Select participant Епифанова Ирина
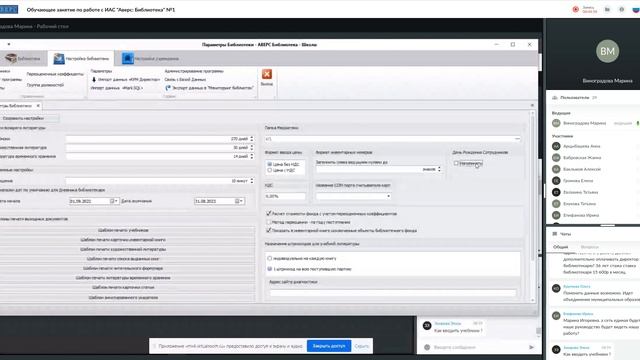The height and width of the screenshot is (360, 640). (x=581, y=215)
